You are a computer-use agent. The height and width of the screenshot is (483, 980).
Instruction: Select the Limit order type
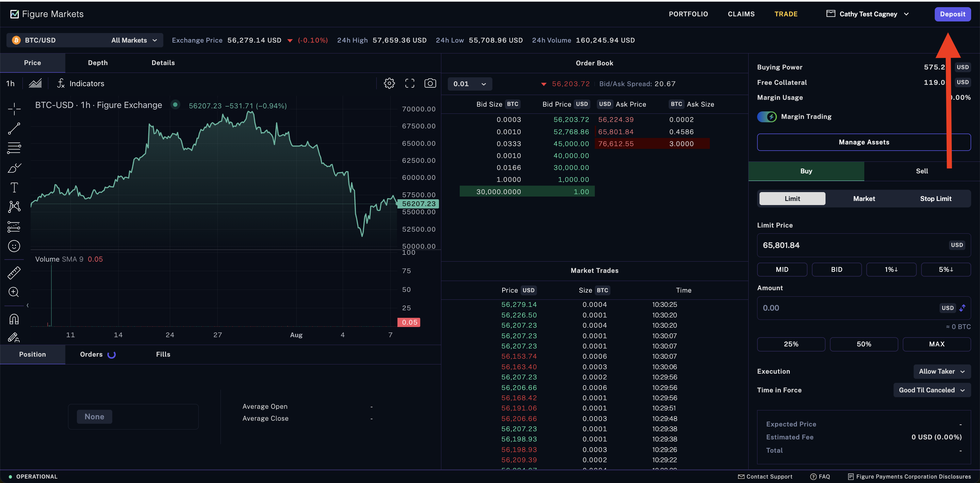(x=792, y=199)
